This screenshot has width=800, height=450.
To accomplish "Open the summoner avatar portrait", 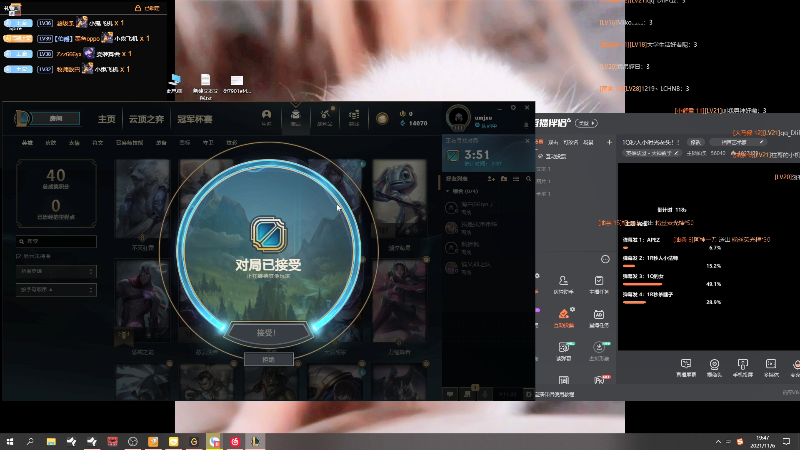I will 458,117.
